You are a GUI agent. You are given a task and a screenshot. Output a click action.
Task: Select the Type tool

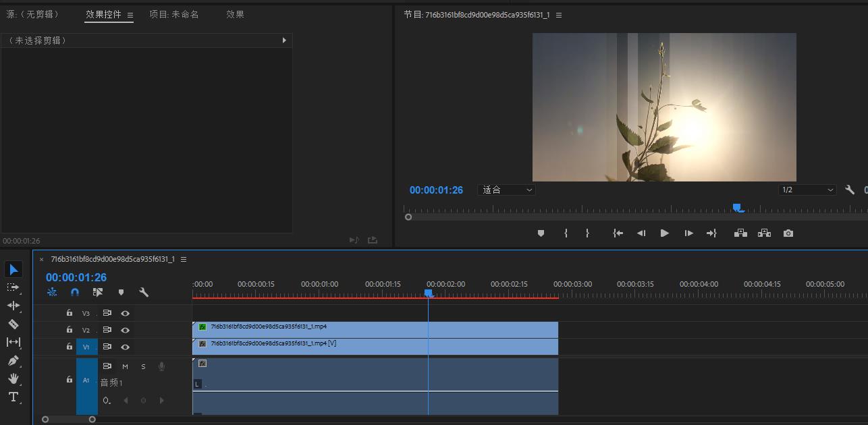pos(13,397)
